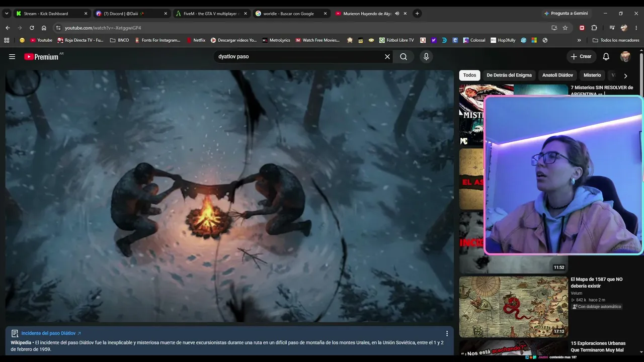Click the page scrollbar down arrow
This screenshot has width=644, height=362.
click(x=641, y=352)
